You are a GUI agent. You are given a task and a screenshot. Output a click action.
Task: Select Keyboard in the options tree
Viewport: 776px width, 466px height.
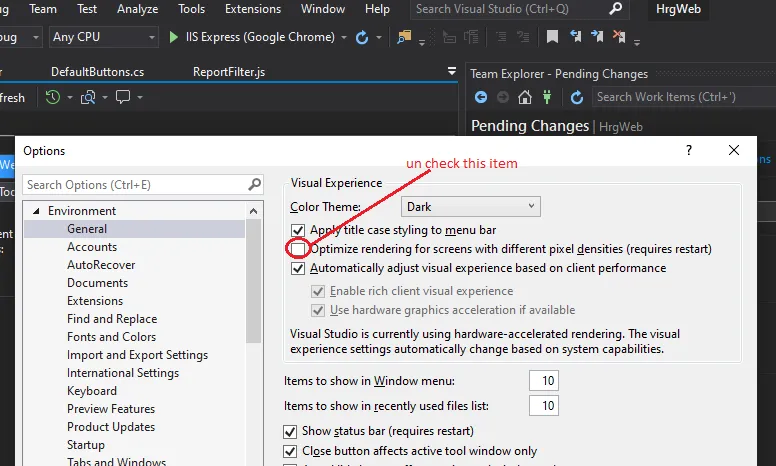point(91,391)
